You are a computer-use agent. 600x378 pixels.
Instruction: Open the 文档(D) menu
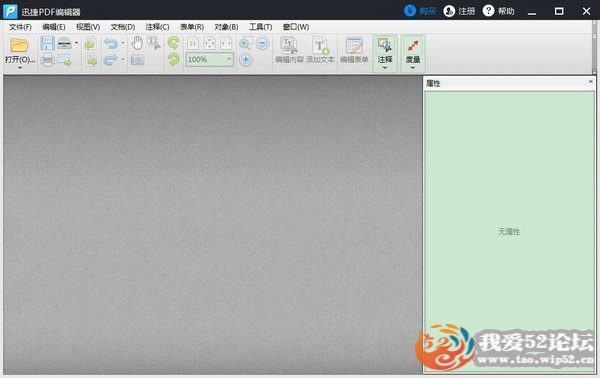tap(123, 27)
